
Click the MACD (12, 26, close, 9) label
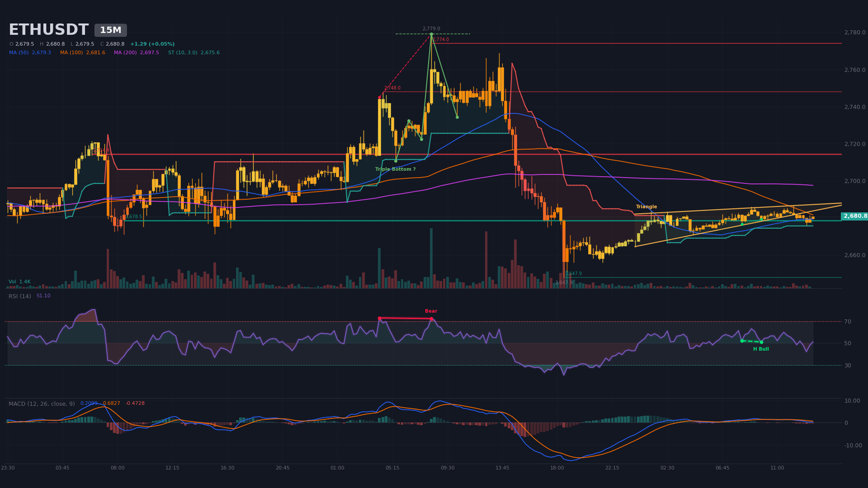[42, 403]
